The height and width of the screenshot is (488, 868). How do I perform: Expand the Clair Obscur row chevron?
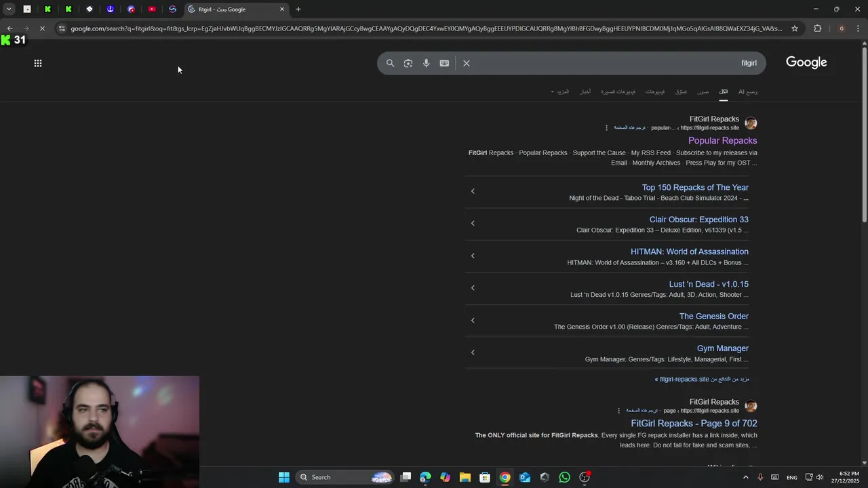point(473,223)
